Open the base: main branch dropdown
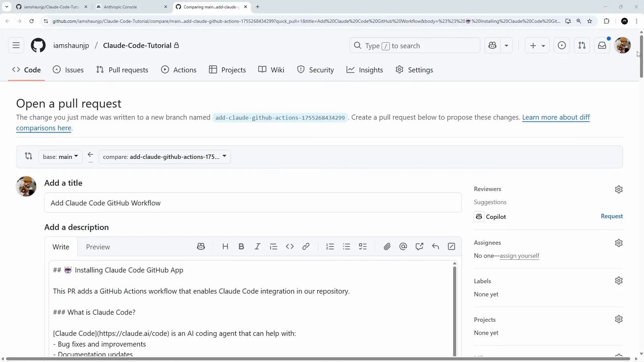This screenshot has height=362, width=644. tap(60, 156)
